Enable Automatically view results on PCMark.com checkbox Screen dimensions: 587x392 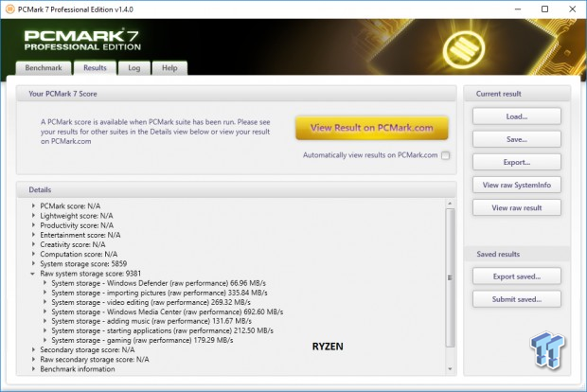click(x=445, y=155)
